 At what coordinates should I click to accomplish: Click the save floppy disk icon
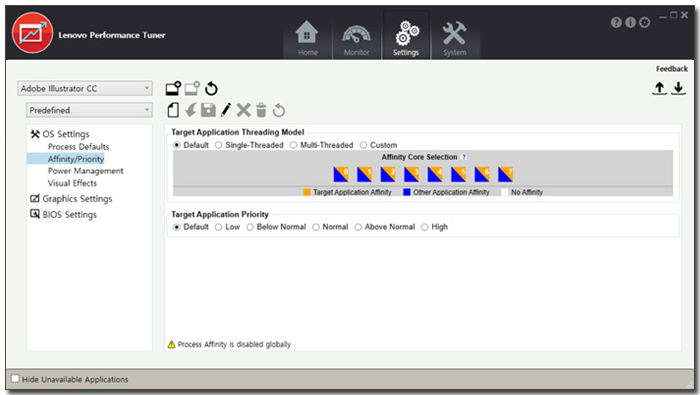coord(208,110)
